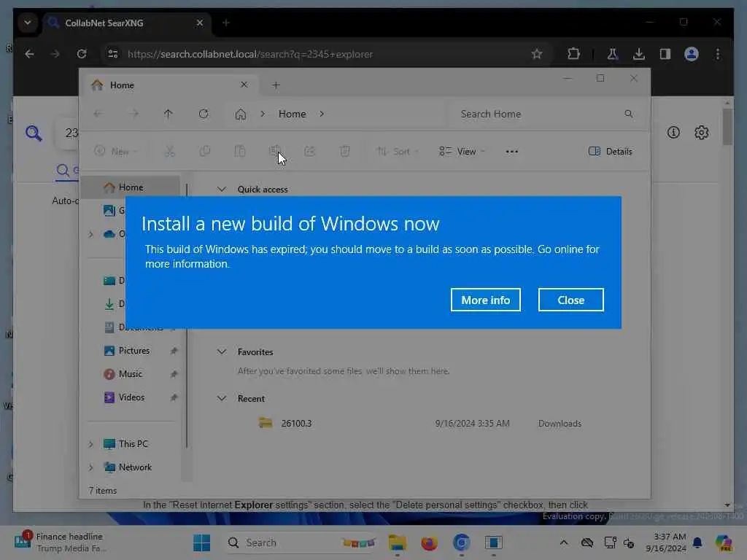Expand the OneDrive tree node
The height and width of the screenshot is (560, 747).
click(x=90, y=234)
